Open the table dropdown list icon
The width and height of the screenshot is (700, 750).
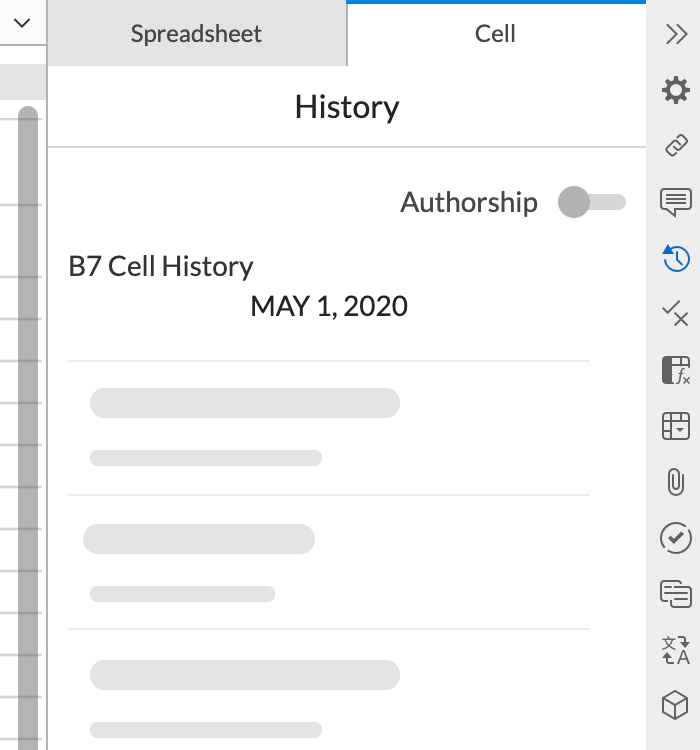(676, 426)
